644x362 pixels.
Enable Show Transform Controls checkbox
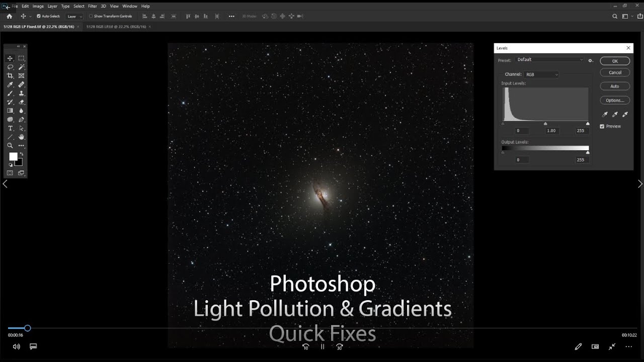click(91, 16)
